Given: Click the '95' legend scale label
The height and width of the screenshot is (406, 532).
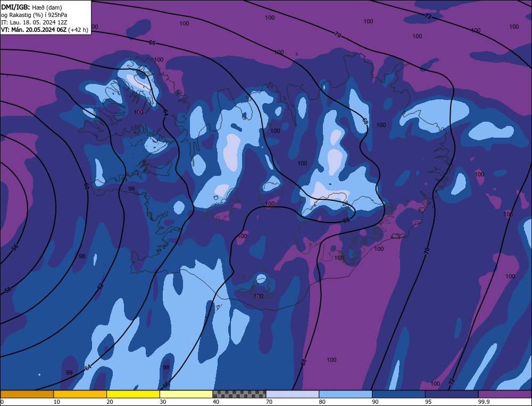Looking at the screenshot, I should click(x=428, y=402).
